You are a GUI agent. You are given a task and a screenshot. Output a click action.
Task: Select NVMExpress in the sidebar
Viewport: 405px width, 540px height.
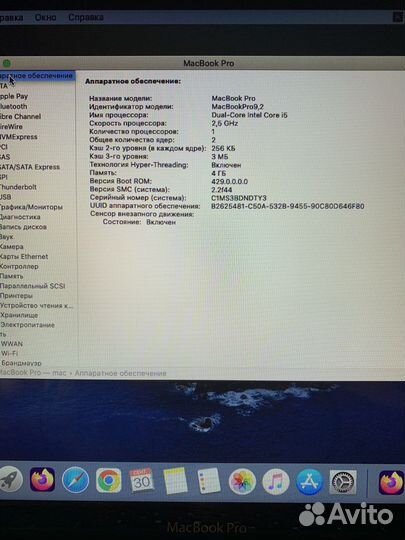[19, 137]
